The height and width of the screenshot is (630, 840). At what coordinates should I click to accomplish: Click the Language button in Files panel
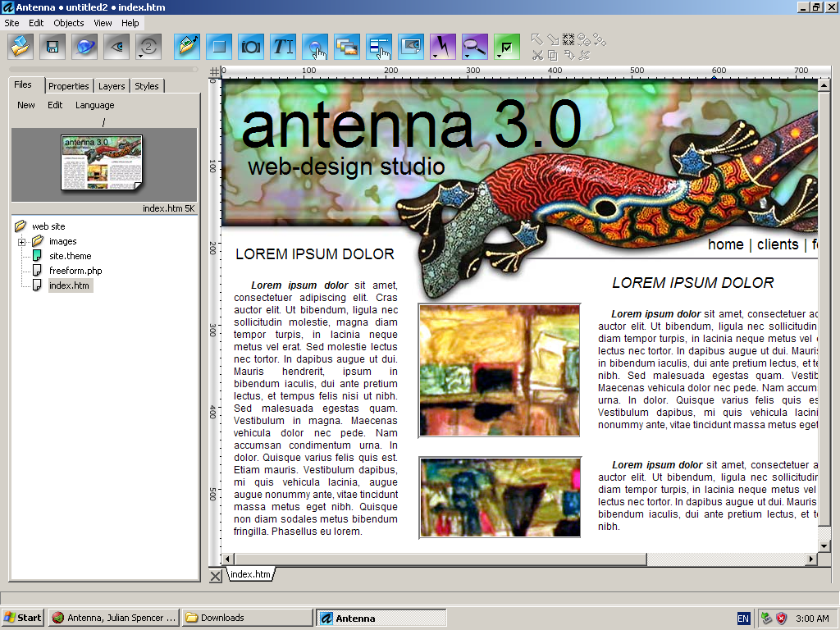(95, 105)
